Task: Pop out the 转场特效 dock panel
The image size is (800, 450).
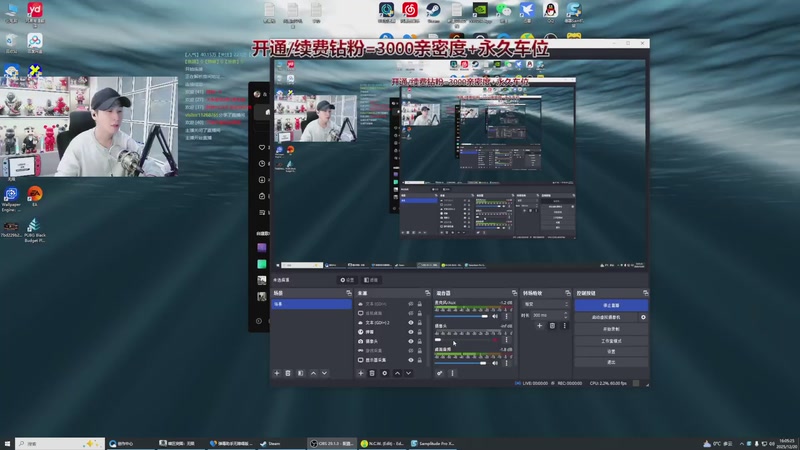Action: point(568,293)
